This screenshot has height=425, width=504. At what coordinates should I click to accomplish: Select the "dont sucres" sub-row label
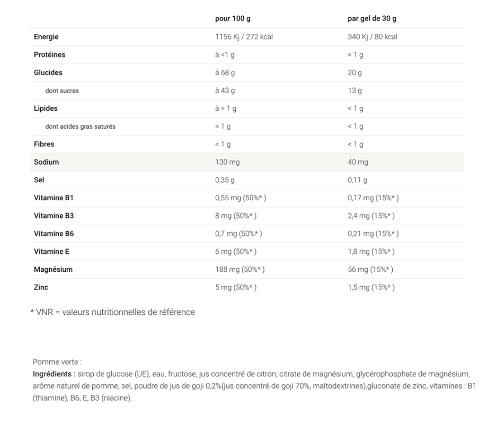62,91
